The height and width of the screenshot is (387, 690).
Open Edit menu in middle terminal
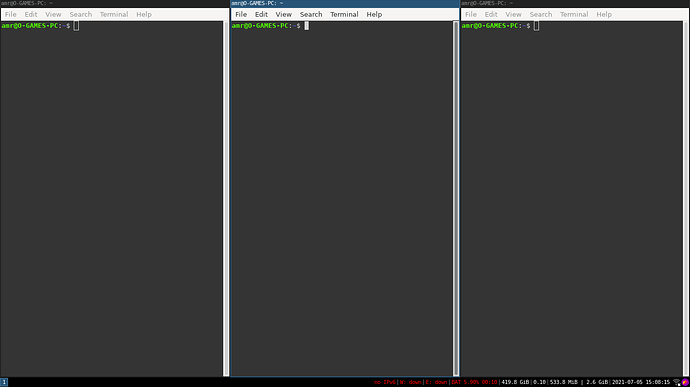[261, 15]
